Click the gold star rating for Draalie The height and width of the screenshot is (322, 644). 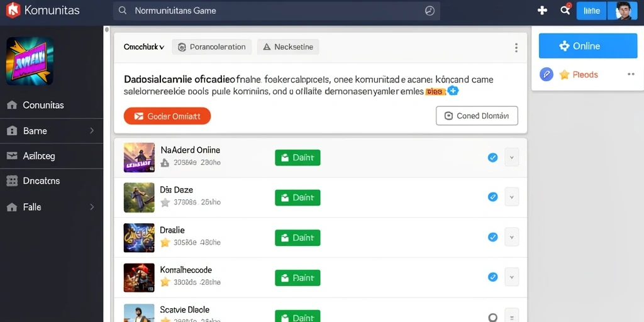165,242
